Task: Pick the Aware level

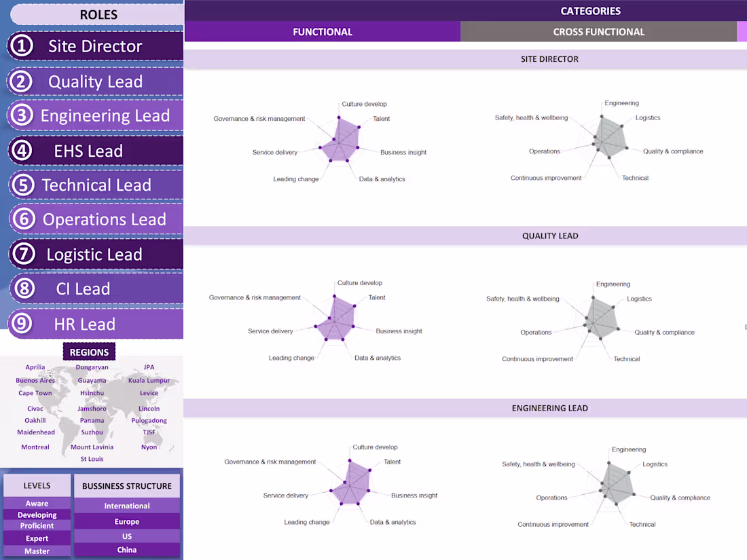Action: point(37,504)
